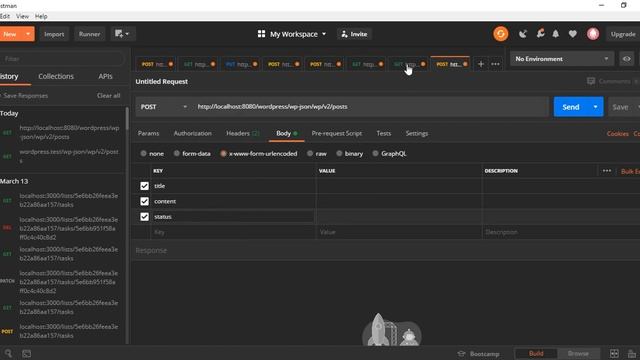This screenshot has height=360, width=640.
Task: Click the environment quick look eye icon
Action: [x=627, y=59]
